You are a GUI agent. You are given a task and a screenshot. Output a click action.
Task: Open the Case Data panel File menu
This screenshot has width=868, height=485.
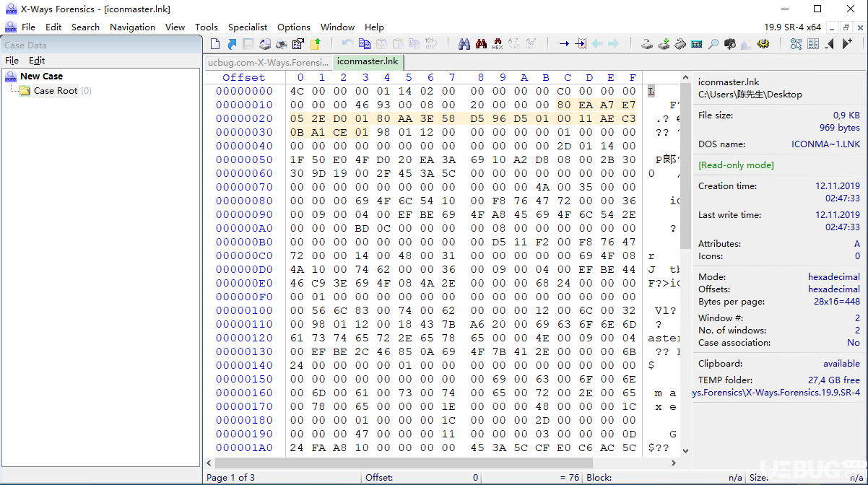click(x=12, y=61)
